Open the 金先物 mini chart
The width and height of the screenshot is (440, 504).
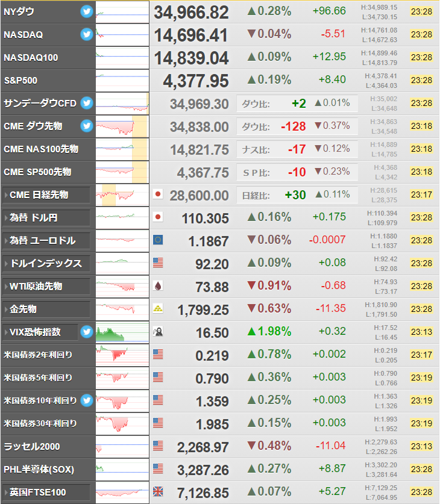click(122, 310)
